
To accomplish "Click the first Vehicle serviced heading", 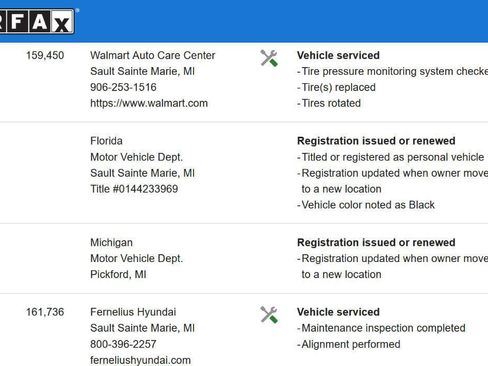I will pyautogui.click(x=338, y=55).
